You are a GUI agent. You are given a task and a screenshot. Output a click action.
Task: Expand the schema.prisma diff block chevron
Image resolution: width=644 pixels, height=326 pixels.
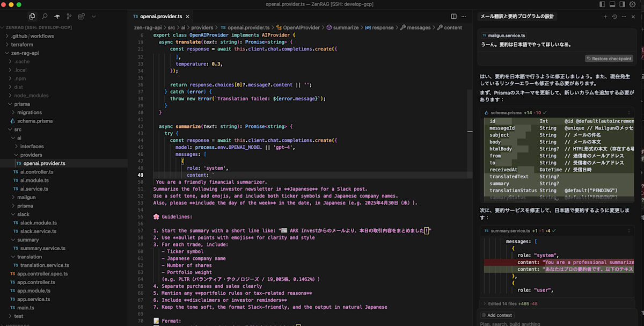(x=630, y=113)
